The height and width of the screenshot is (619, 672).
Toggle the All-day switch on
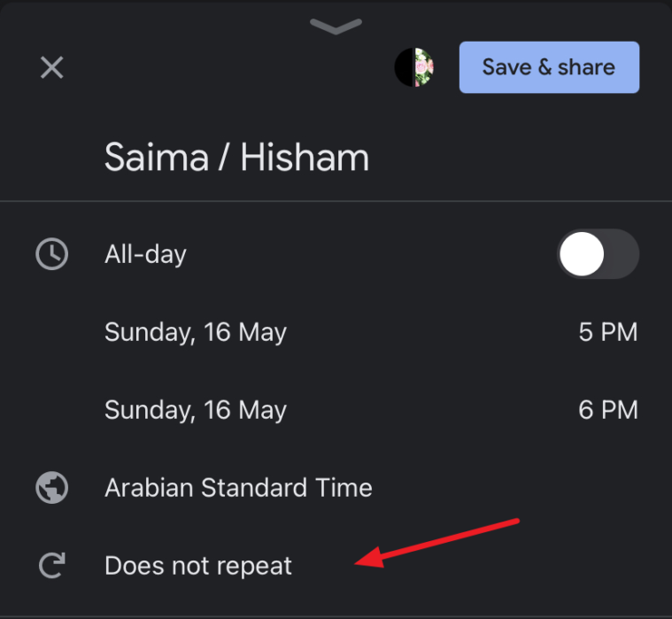click(x=599, y=254)
